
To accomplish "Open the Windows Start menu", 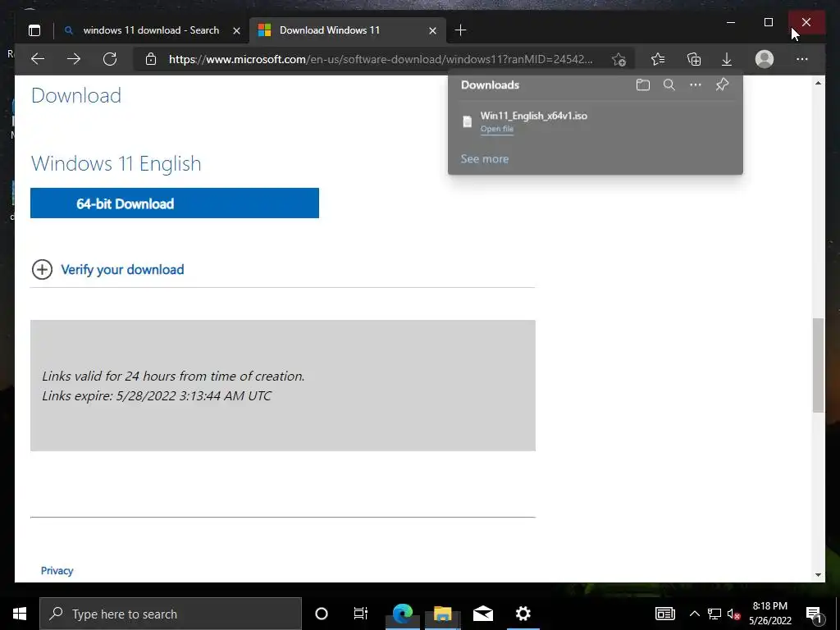I will tap(20, 614).
